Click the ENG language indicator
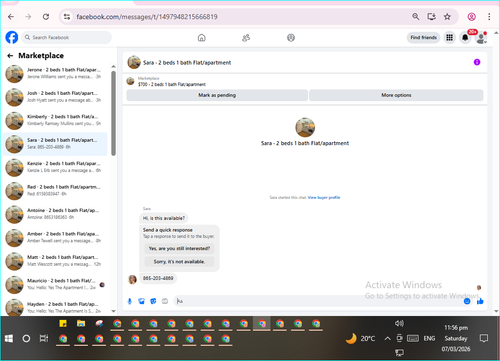 point(429,339)
